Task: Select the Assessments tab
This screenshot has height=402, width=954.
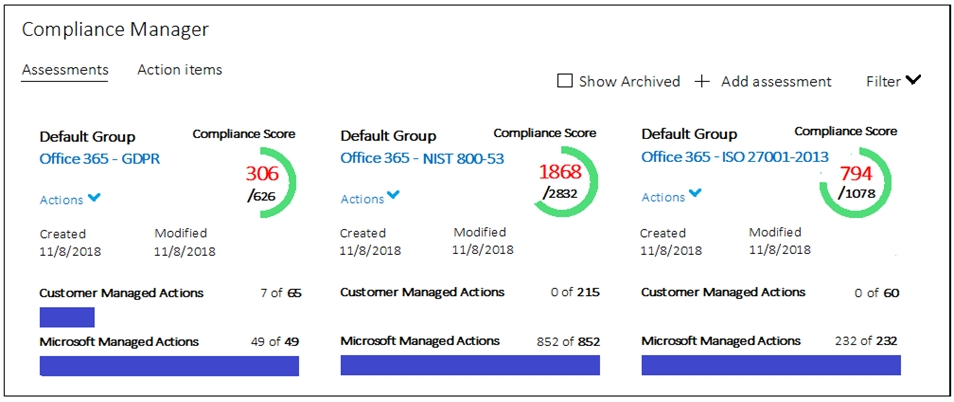Action: 65,70
